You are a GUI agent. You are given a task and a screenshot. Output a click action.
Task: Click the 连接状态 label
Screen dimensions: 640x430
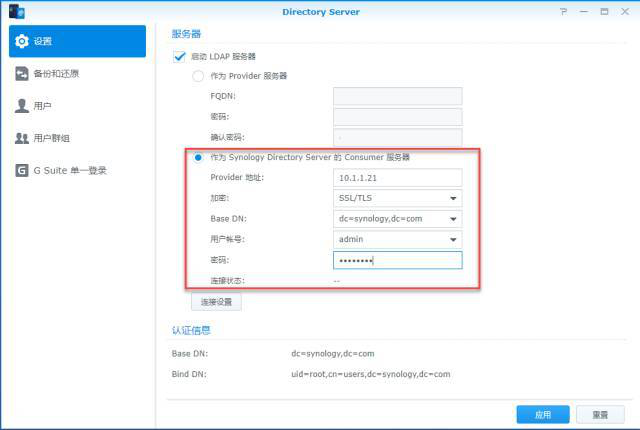(227, 281)
